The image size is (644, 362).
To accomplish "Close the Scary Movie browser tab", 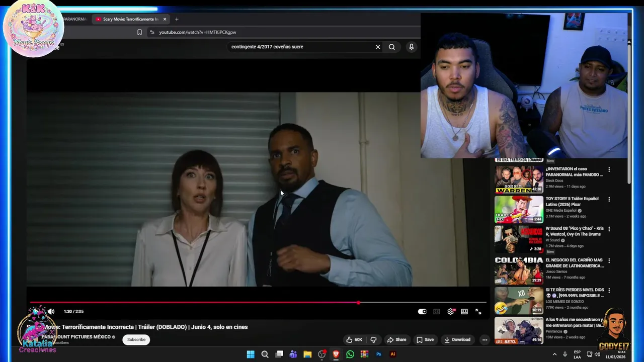I will click(x=165, y=19).
